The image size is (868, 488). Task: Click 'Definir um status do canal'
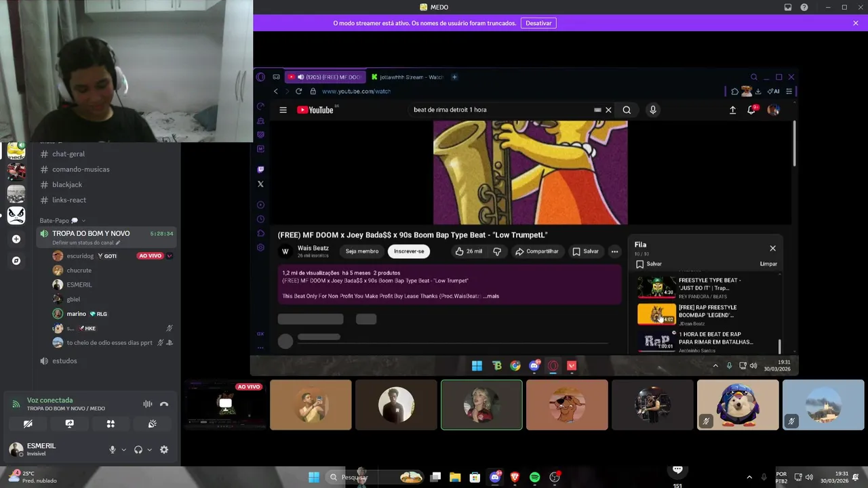coord(86,243)
